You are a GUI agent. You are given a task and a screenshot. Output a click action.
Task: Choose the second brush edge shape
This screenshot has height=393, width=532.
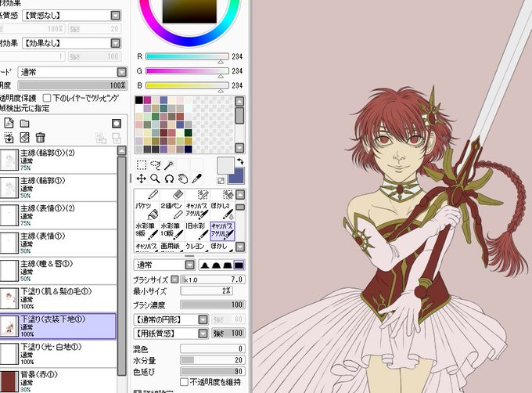[216, 265]
